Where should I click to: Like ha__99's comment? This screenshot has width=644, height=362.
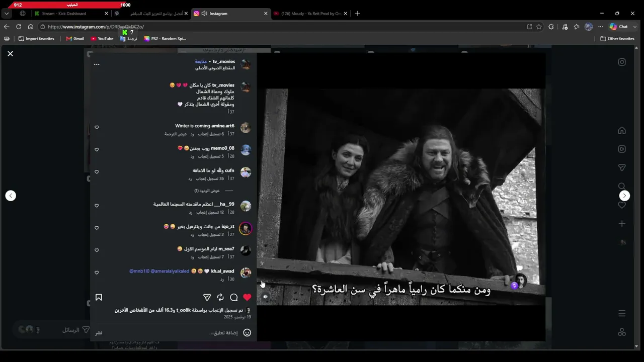coord(97,206)
